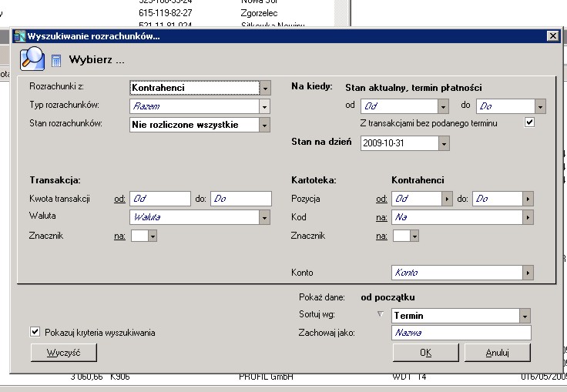Open 'Stan rozrachunków' dropdown list
Viewport: 567px width, 392px height.
(x=265, y=125)
